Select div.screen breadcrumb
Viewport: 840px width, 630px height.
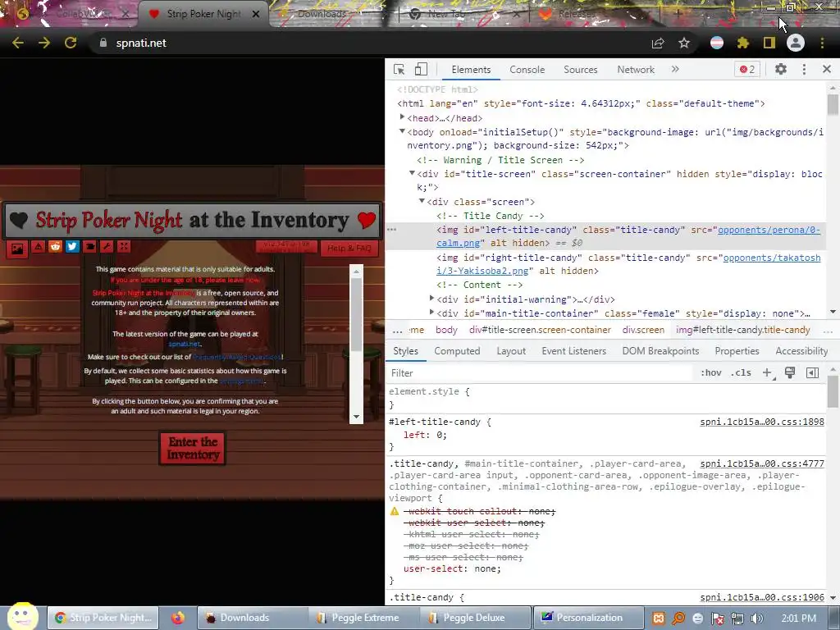643,330
